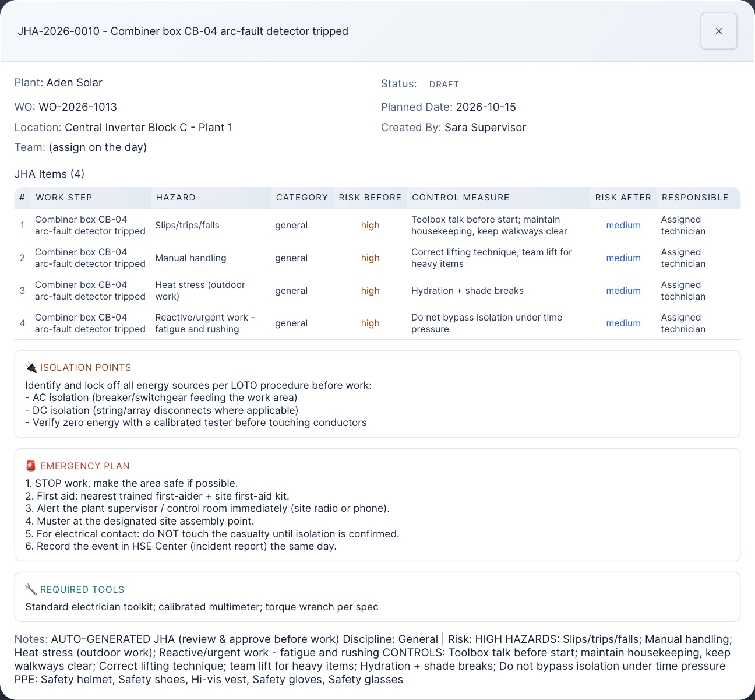
Task: Click the "Verify zero energy" isolation line
Action: (x=196, y=423)
